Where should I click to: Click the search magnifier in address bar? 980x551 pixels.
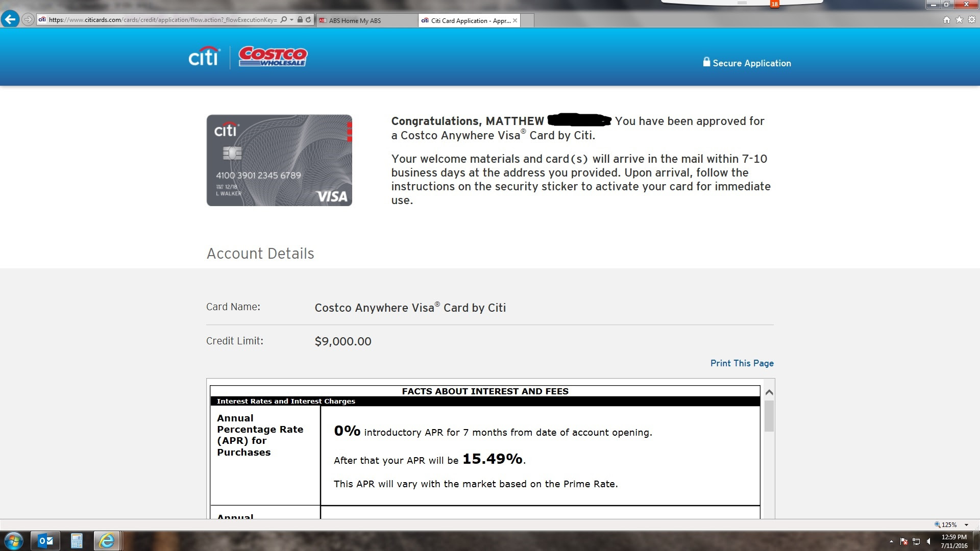(284, 20)
